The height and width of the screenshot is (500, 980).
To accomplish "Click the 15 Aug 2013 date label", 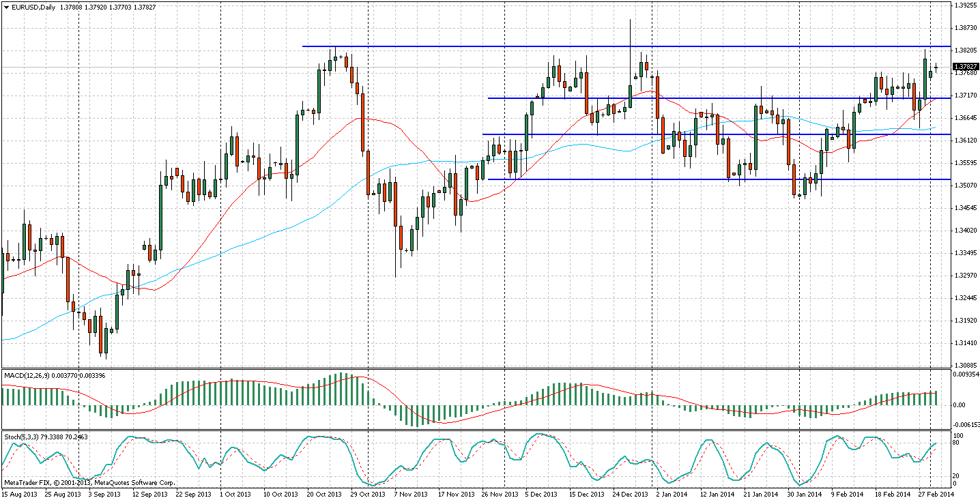I will 20,494.
